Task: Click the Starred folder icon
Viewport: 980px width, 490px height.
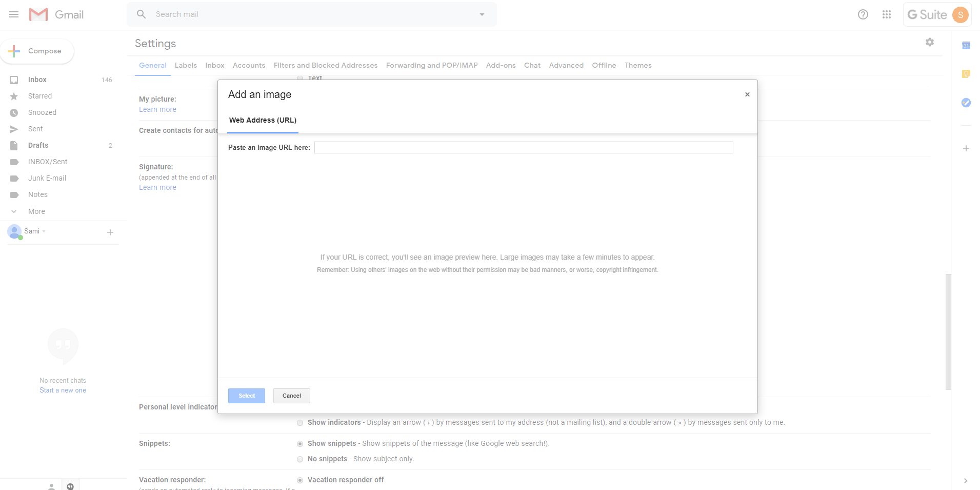Action: point(15,96)
